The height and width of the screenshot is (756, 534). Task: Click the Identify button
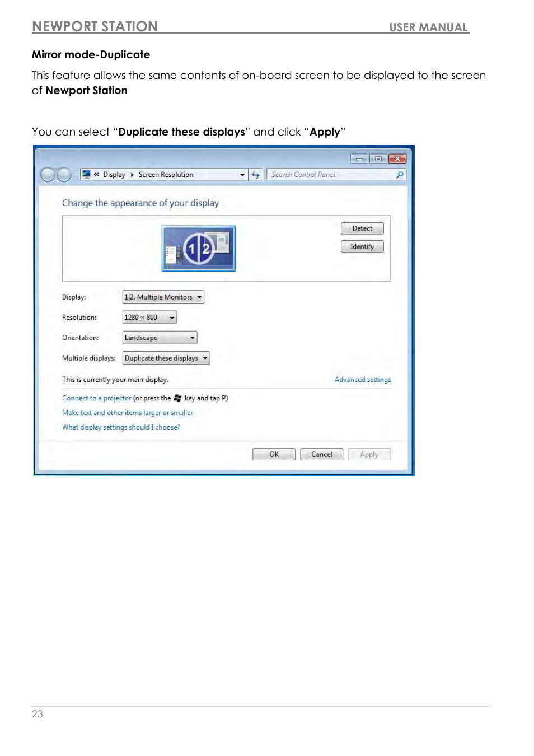pos(362,246)
